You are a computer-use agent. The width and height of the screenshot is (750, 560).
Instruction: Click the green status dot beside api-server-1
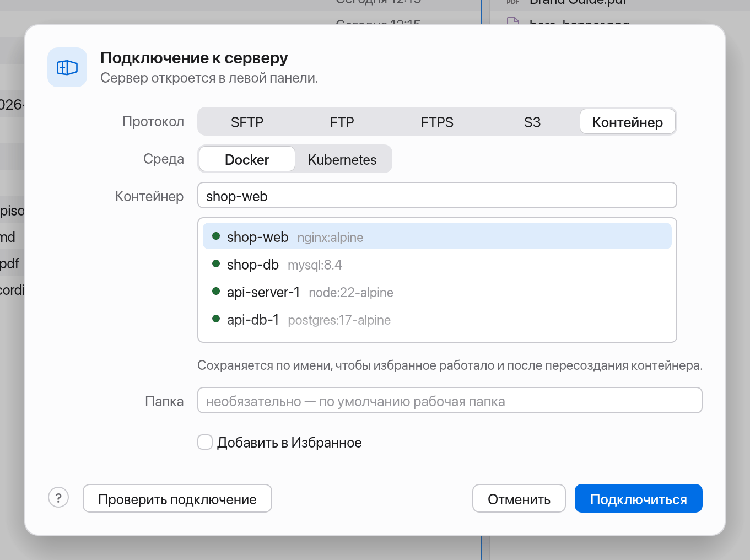pyautogui.click(x=216, y=291)
